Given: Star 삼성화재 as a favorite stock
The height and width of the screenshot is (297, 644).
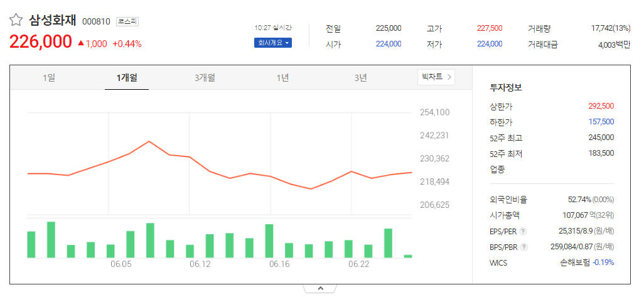Looking at the screenshot, I should [x=16, y=20].
